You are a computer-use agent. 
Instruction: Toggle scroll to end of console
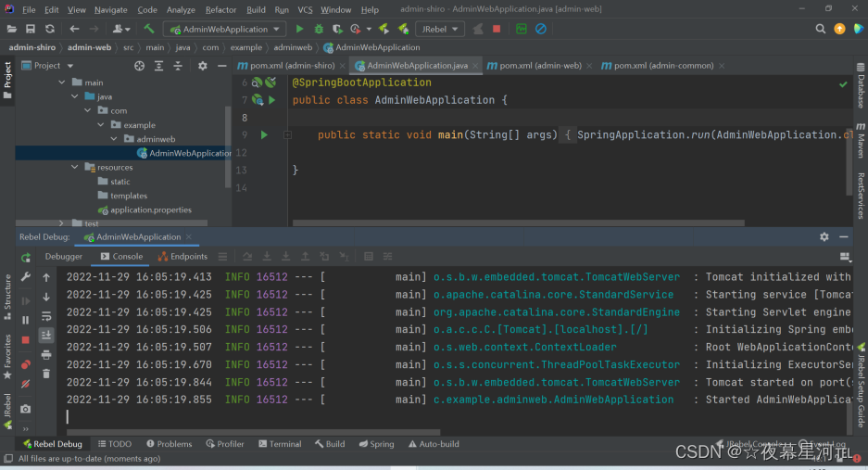(x=46, y=335)
